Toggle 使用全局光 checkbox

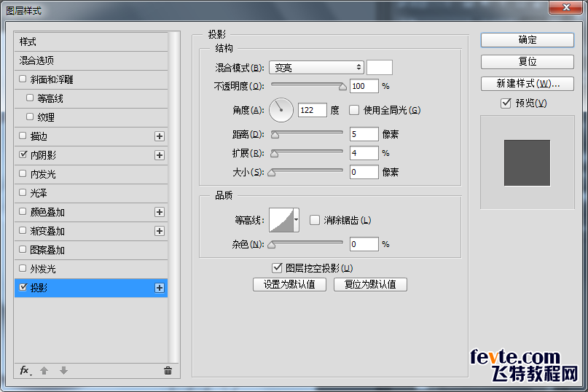tap(354, 110)
